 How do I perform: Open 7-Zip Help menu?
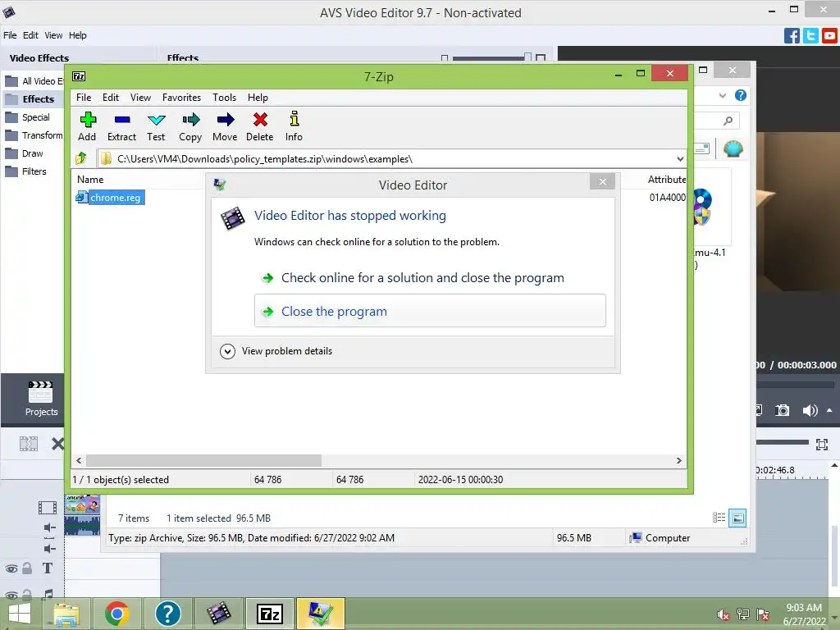[258, 98]
